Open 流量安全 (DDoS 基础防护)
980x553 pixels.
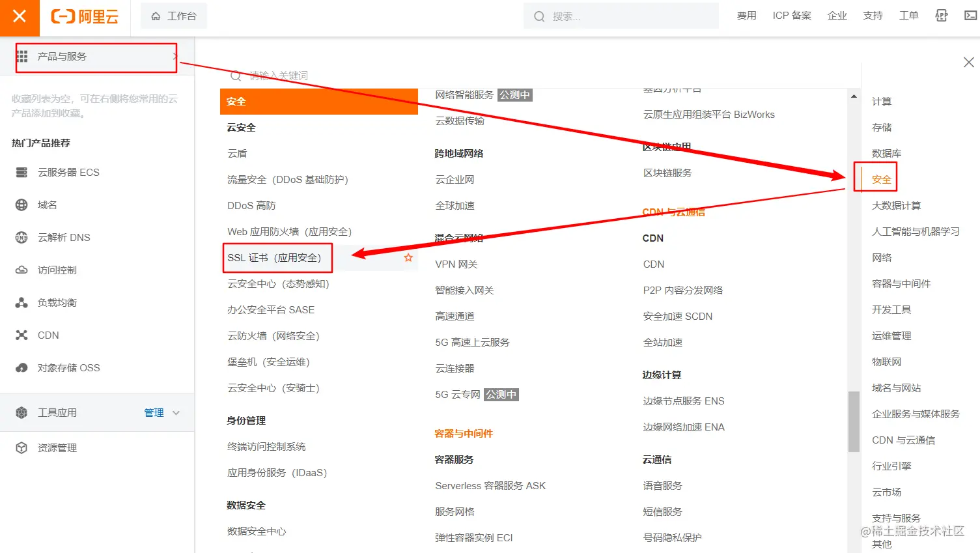point(287,179)
